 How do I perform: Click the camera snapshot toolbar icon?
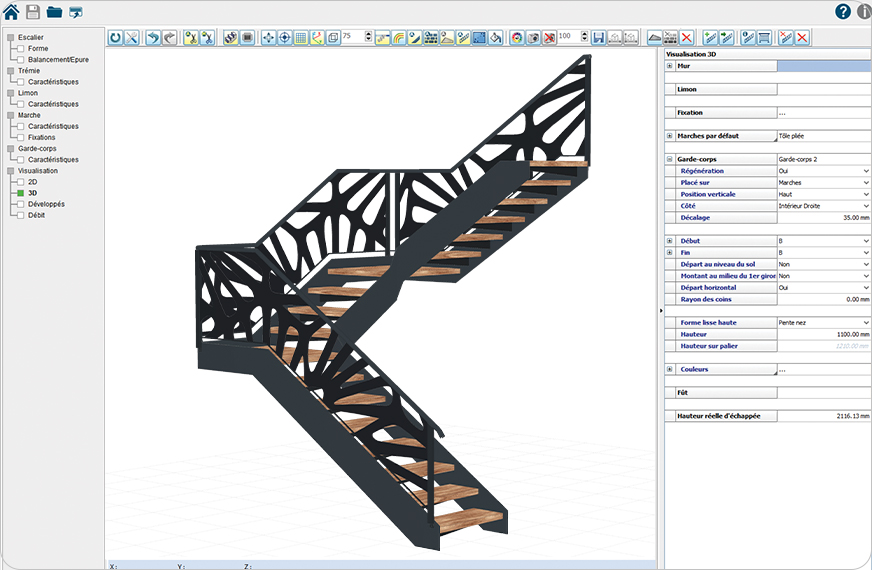(x=533, y=37)
